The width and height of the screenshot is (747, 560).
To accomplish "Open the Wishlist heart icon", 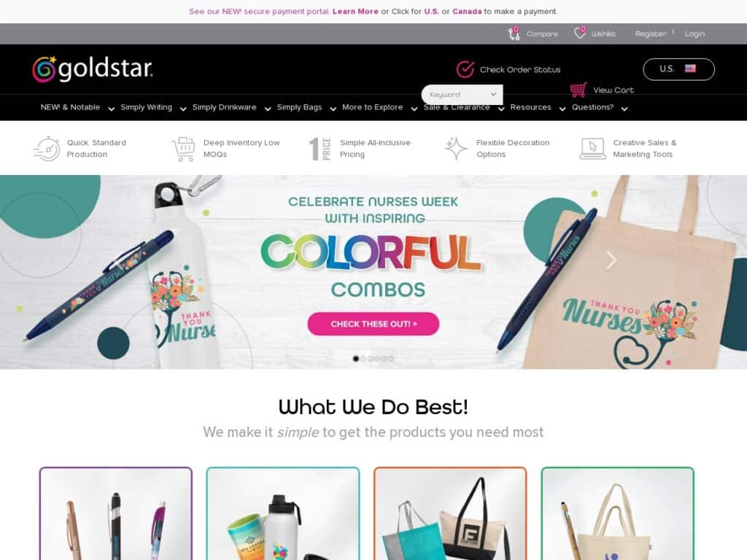I will [x=580, y=33].
